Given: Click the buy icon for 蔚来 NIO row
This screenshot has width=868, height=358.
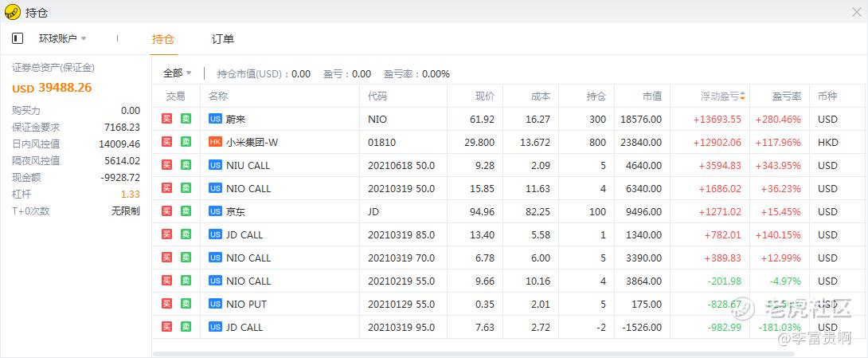Looking at the screenshot, I should tap(166, 119).
